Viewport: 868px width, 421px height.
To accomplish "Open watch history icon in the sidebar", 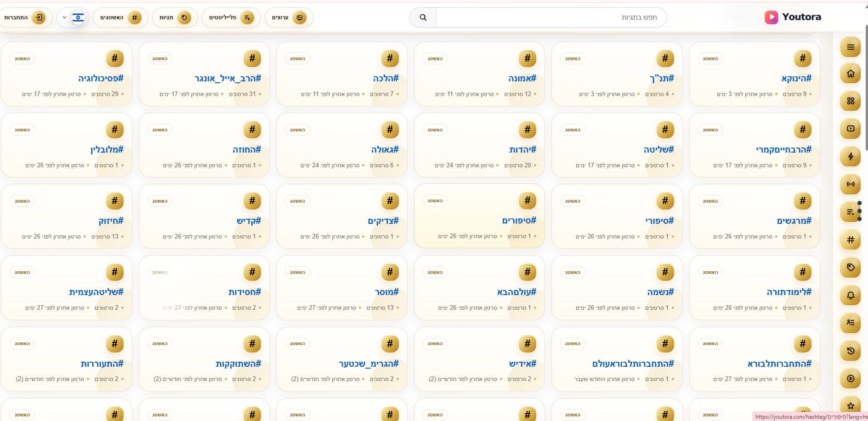I will click(x=851, y=351).
